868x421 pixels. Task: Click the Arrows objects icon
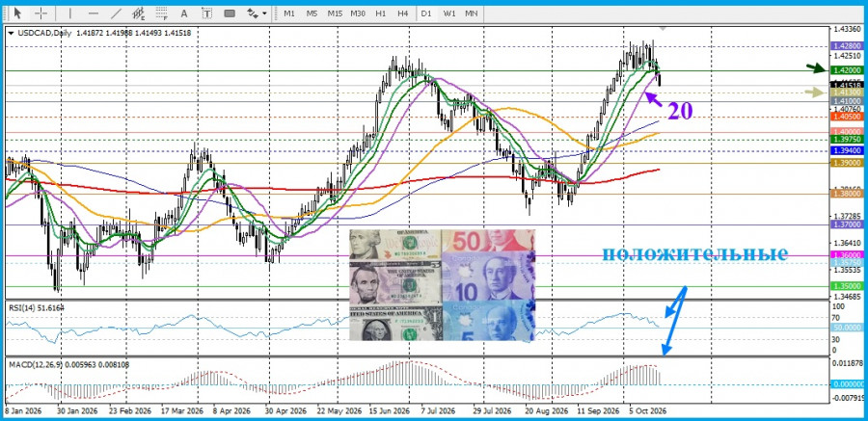[253, 13]
